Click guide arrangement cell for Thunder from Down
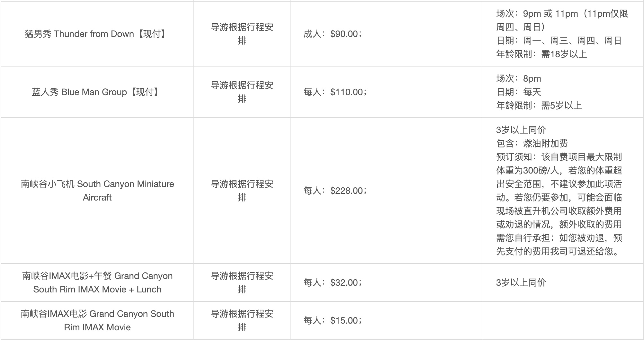644x340 pixels. pyautogui.click(x=242, y=34)
